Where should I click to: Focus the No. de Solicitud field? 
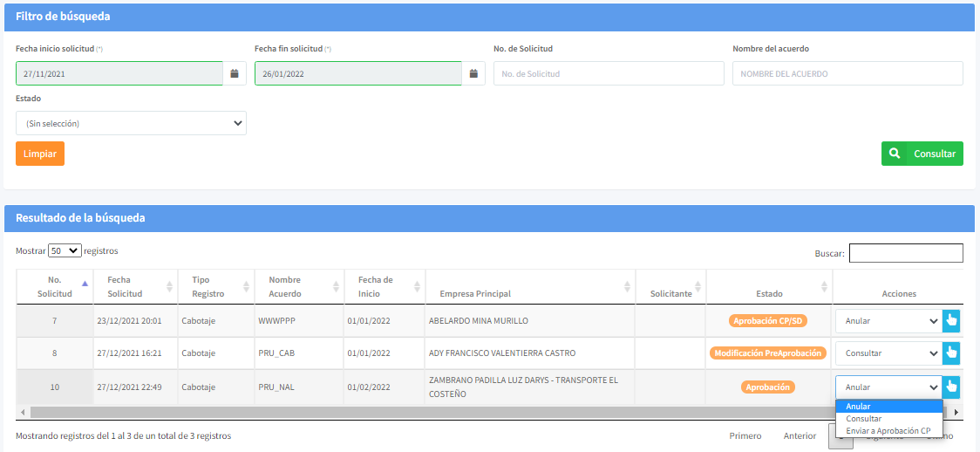[609, 73]
